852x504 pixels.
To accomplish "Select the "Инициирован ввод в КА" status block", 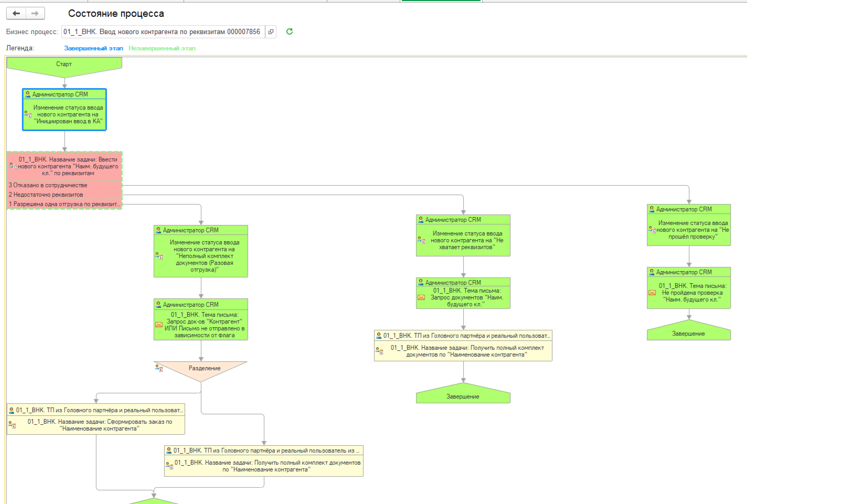I will [65, 109].
